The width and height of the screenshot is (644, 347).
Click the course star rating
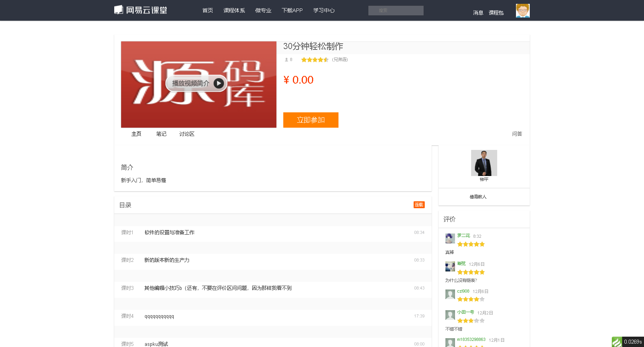point(315,60)
